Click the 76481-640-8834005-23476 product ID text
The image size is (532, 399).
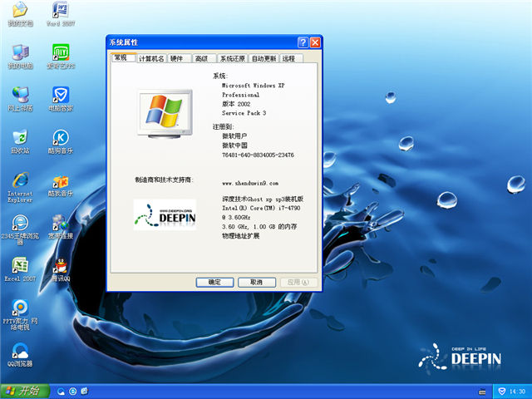pos(258,155)
